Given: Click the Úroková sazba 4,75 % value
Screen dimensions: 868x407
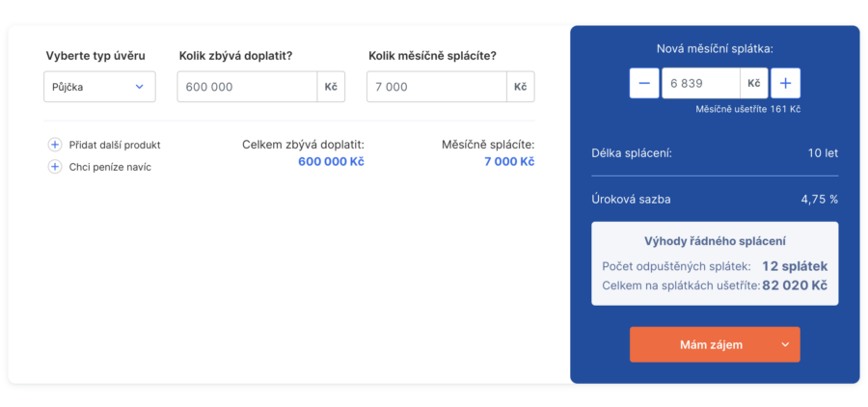Looking at the screenshot, I should click(819, 200).
